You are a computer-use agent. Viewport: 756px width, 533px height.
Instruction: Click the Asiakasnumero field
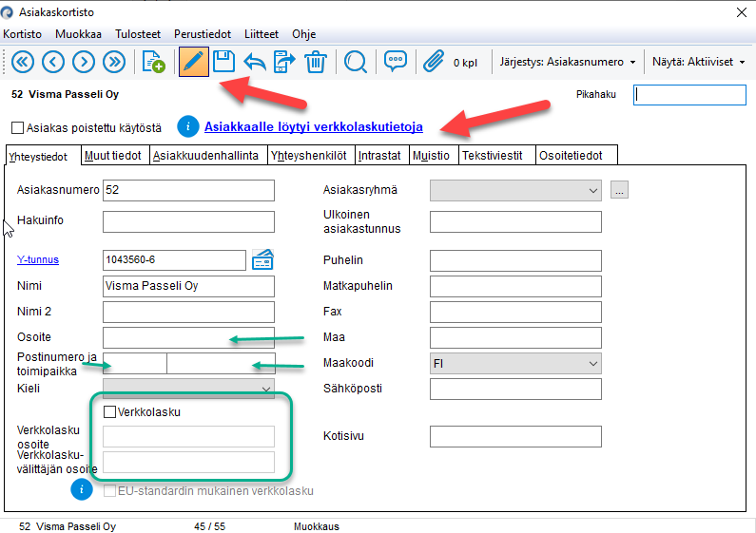pos(188,190)
